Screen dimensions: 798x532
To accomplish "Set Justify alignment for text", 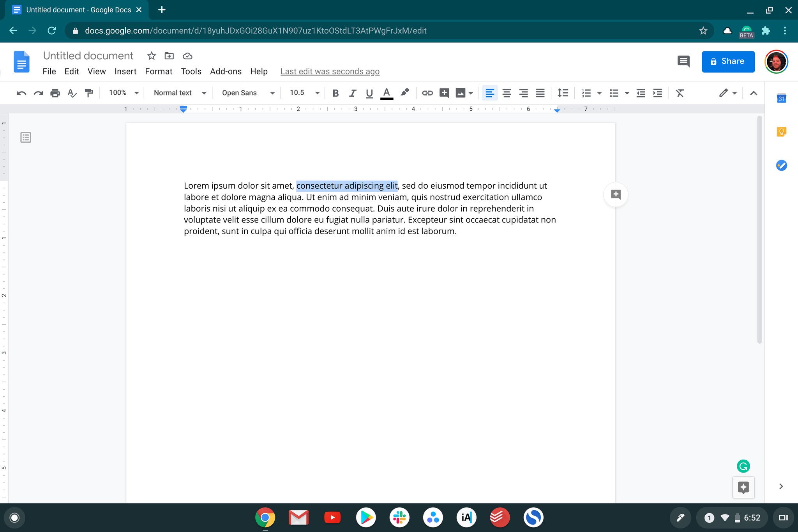I will point(540,93).
